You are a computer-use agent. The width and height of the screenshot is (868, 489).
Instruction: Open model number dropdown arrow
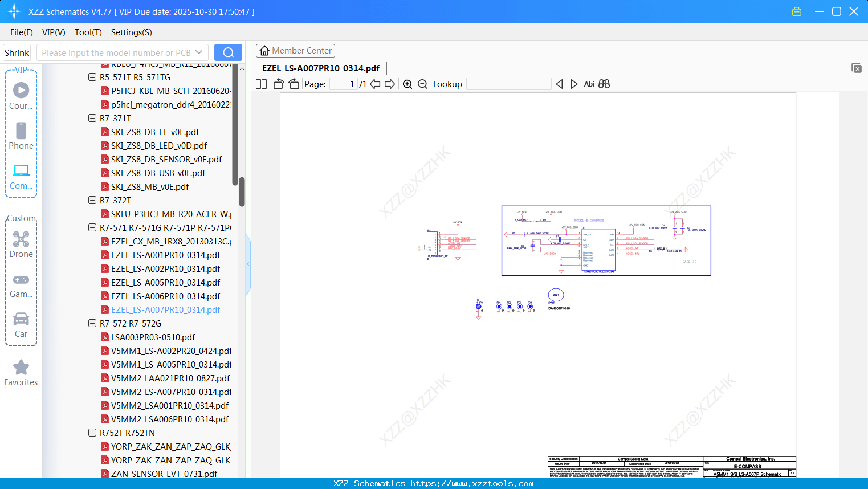[x=199, y=52]
